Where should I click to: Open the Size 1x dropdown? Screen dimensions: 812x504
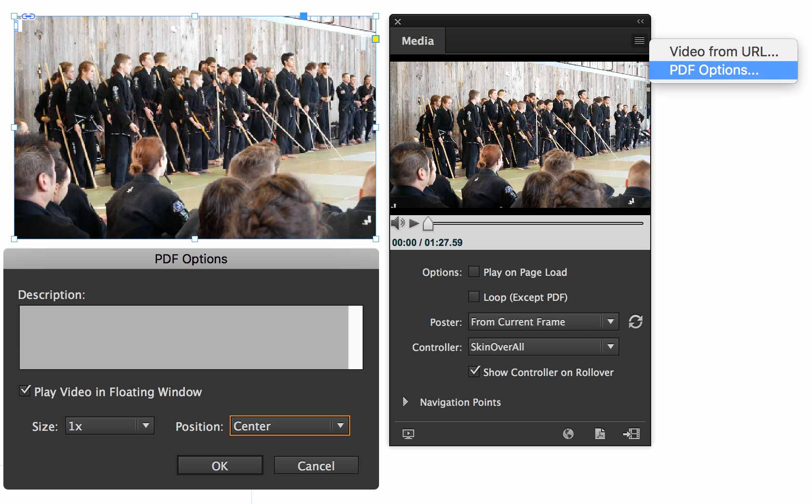[x=110, y=426]
